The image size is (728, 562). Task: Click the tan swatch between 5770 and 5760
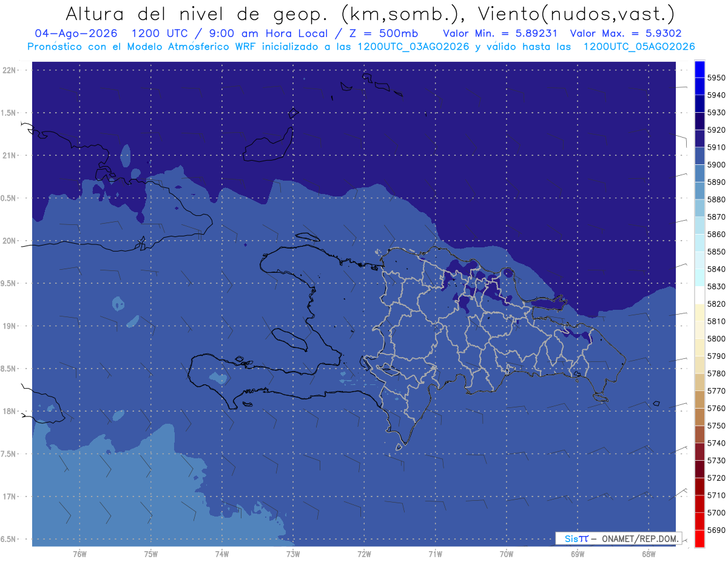point(699,400)
